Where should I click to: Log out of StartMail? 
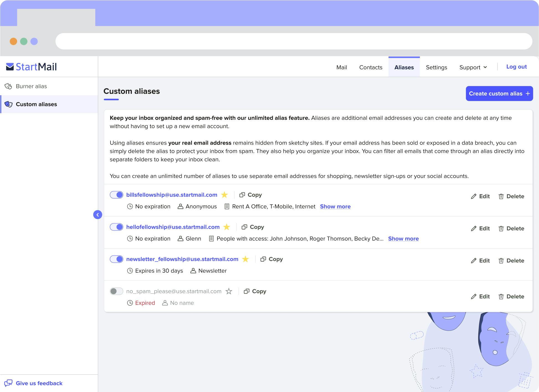(516, 67)
